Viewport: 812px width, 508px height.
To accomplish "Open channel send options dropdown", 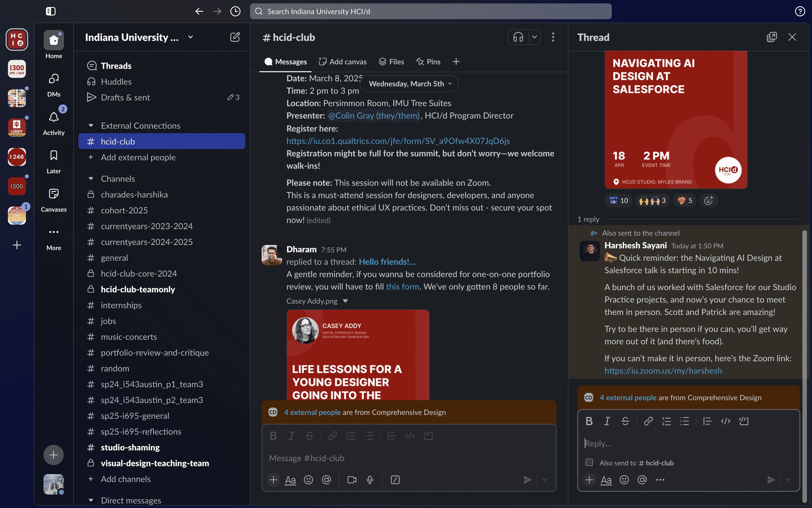I will [545, 480].
